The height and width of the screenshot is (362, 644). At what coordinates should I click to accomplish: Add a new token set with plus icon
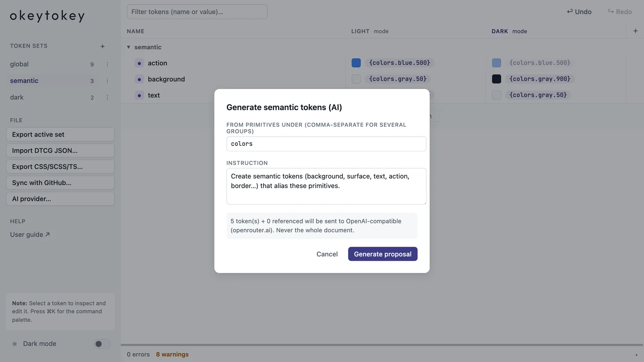point(103,46)
